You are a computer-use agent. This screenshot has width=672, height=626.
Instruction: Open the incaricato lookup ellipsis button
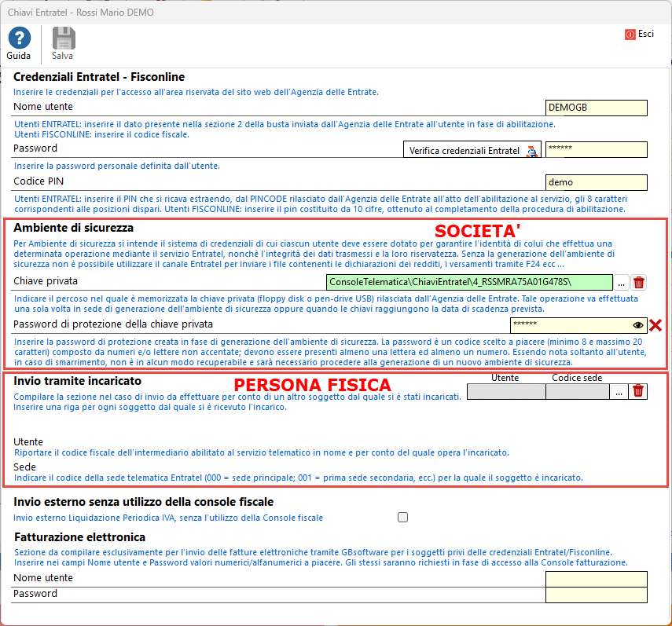[619, 391]
